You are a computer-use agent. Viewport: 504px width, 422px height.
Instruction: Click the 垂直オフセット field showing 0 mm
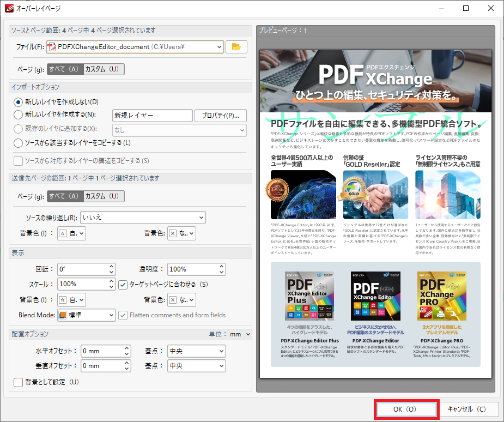coord(102,366)
